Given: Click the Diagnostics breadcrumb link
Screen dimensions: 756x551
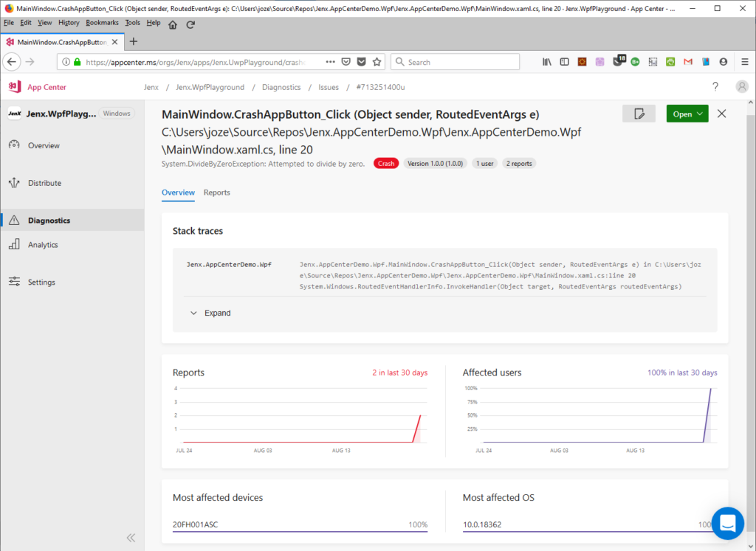Looking at the screenshot, I should tap(281, 87).
